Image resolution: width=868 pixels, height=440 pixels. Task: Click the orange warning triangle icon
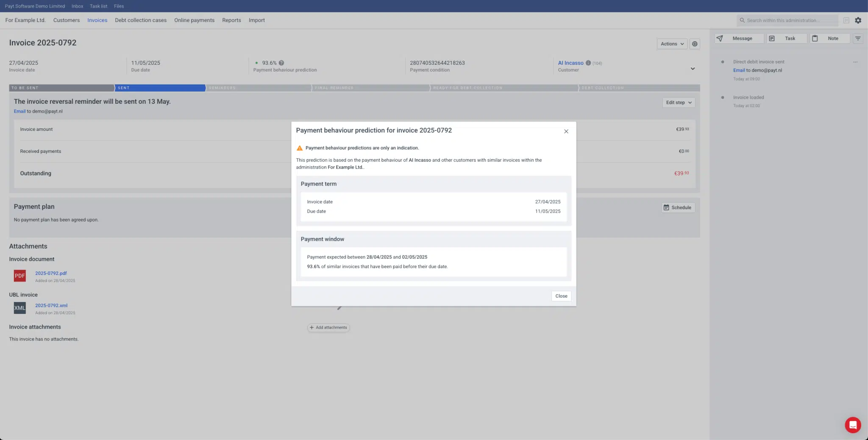(x=300, y=148)
